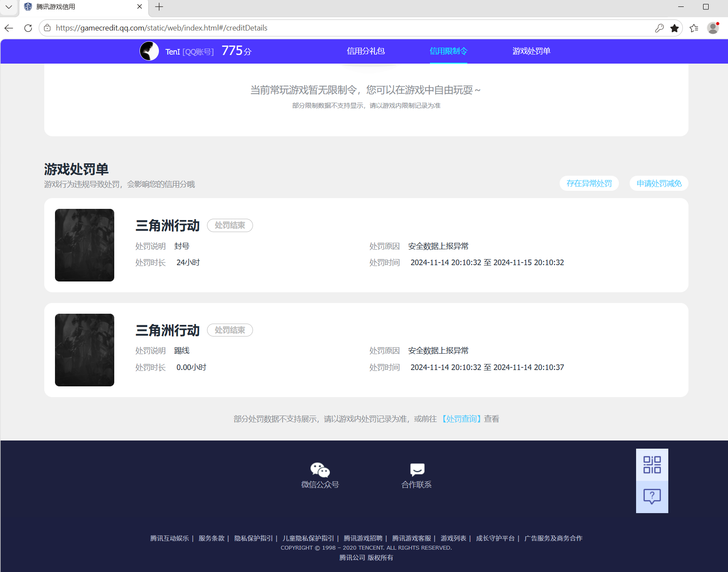728x572 pixels.
Task: Click the 申请处罚减免 button
Action: click(x=659, y=184)
